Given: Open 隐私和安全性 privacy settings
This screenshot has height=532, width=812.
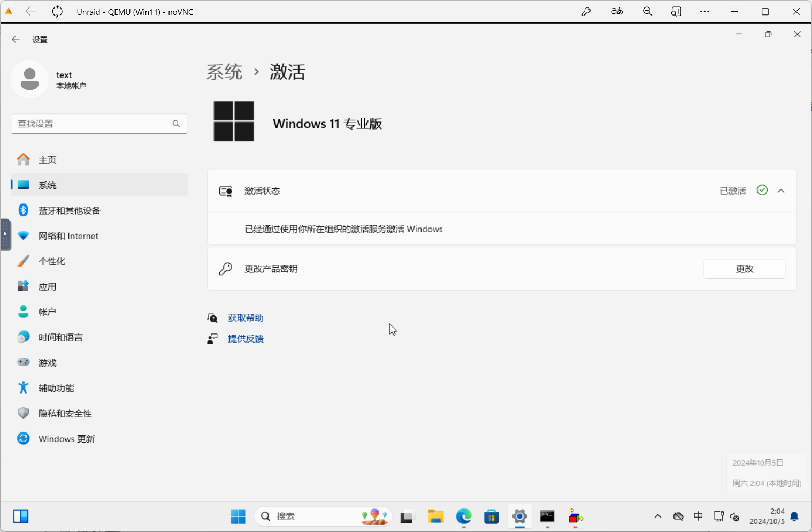Looking at the screenshot, I should (x=65, y=414).
